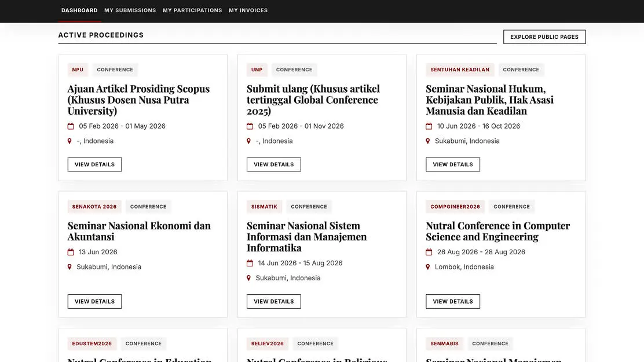Click the SENMABIS tag
The height and width of the screenshot is (362, 644).
point(444,343)
